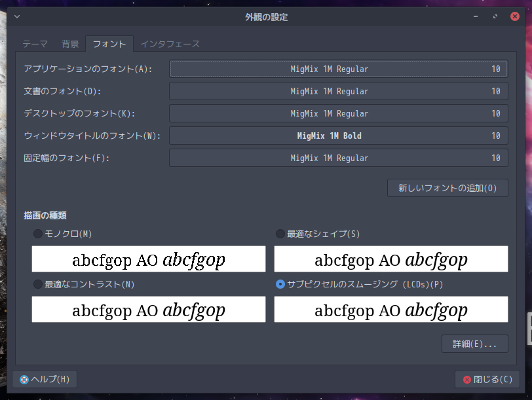Image resolution: width=532 pixels, height=400 pixels.
Task: Open the 背景 tab
Action: click(69, 44)
